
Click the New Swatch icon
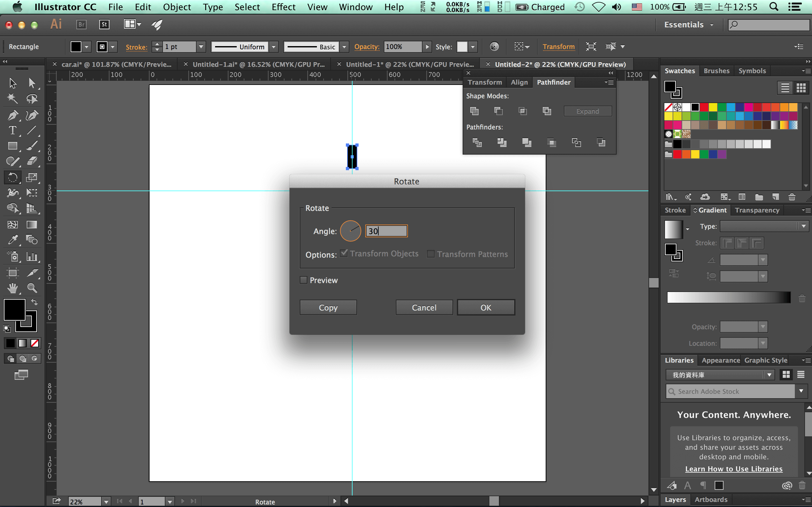[x=775, y=197]
